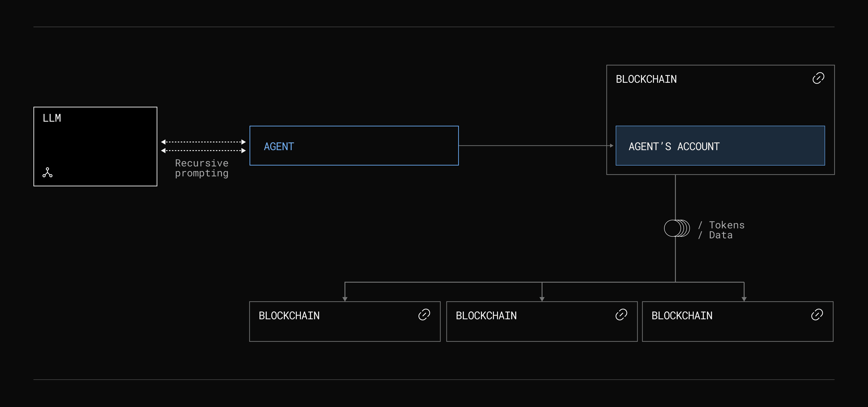Image resolution: width=868 pixels, height=407 pixels.
Task: Click the link icon in the middle bottom Blockchain box
Action: [621, 315]
